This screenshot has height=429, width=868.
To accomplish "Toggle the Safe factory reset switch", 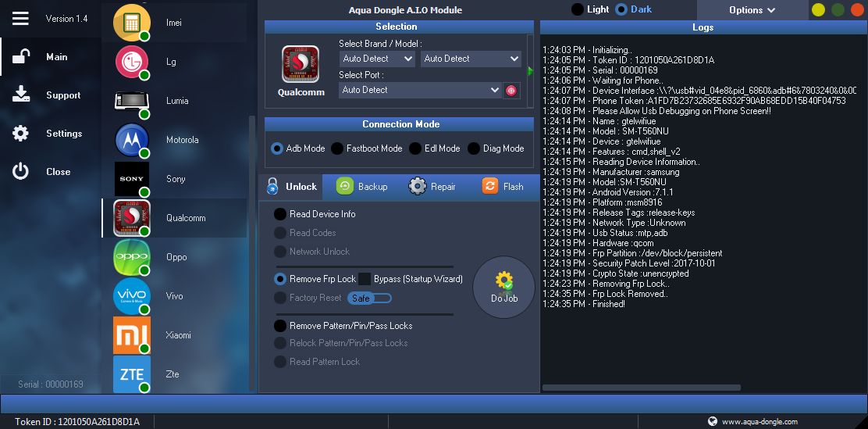I will [369, 299].
